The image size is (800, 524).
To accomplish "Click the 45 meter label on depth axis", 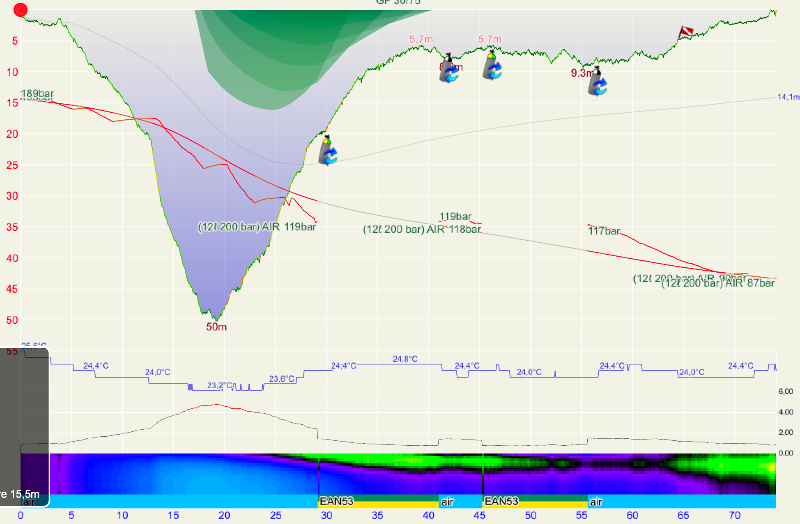I will [x=12, y=289].
